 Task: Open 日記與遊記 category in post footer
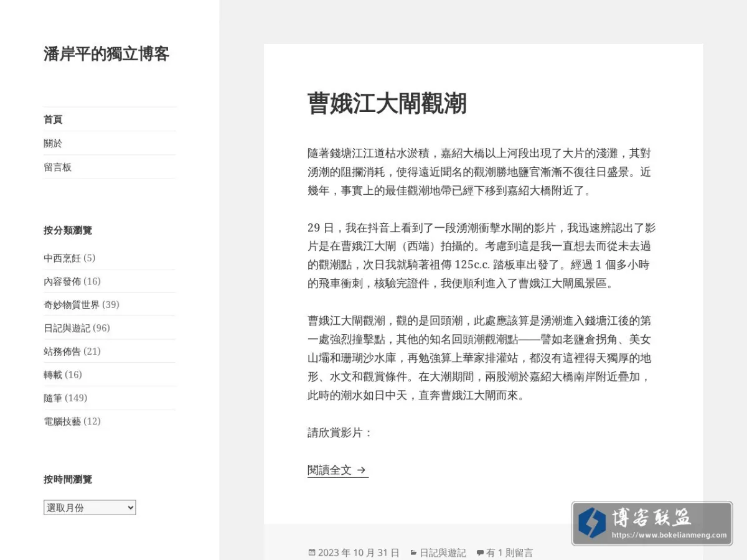pos(443,553)
